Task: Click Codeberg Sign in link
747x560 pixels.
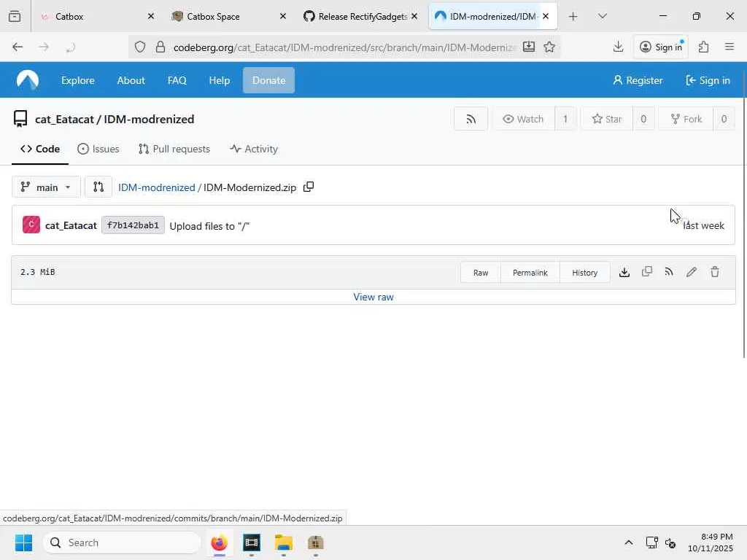Action: coord(708,80)
